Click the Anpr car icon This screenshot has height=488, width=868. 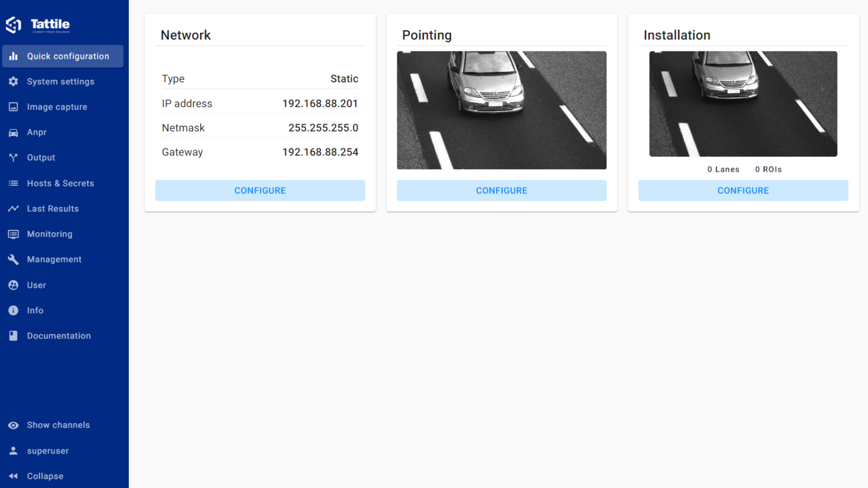[14, 132]
